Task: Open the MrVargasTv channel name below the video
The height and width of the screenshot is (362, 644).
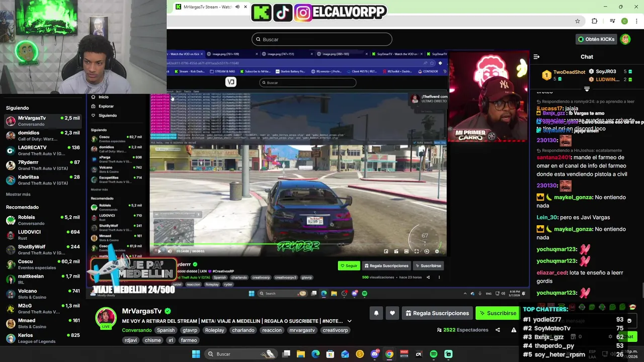Action: pos(142,311)
